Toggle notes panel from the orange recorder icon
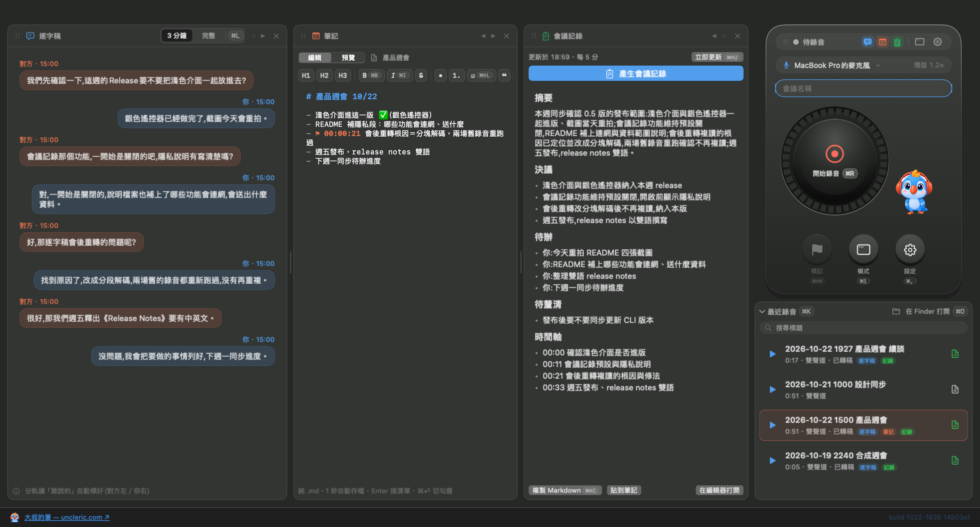 tap(883, 42)
